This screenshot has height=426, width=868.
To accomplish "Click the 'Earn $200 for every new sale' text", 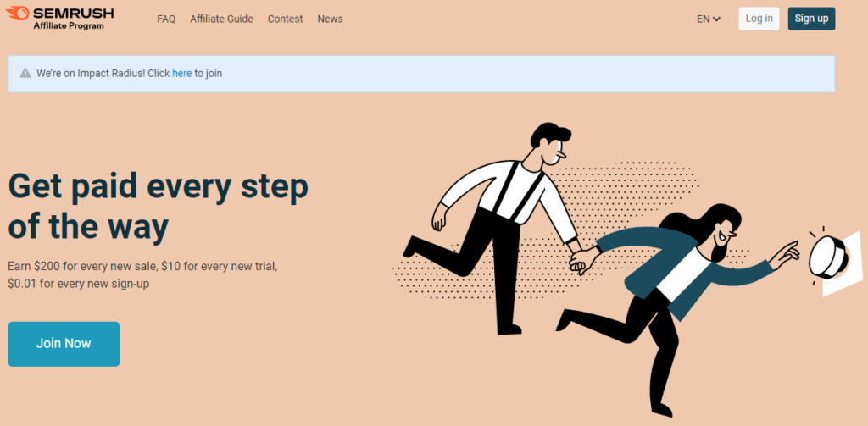I will tap(142, 275).
